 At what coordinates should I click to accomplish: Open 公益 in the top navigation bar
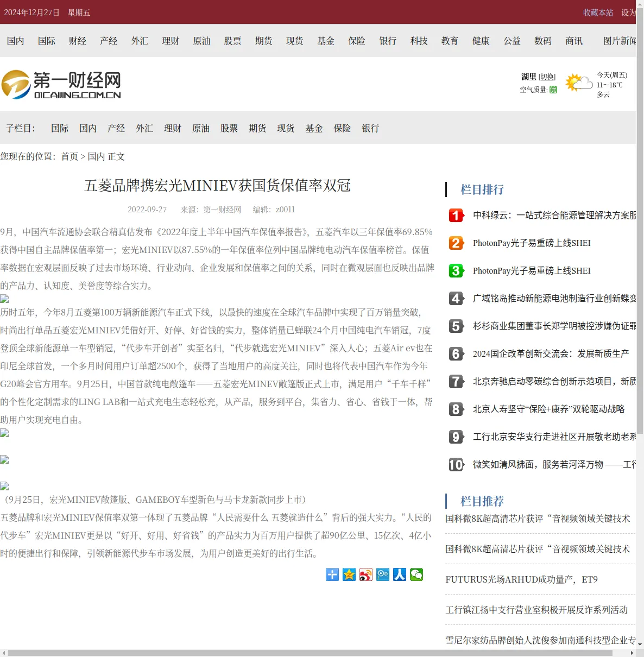coord(512,41)
